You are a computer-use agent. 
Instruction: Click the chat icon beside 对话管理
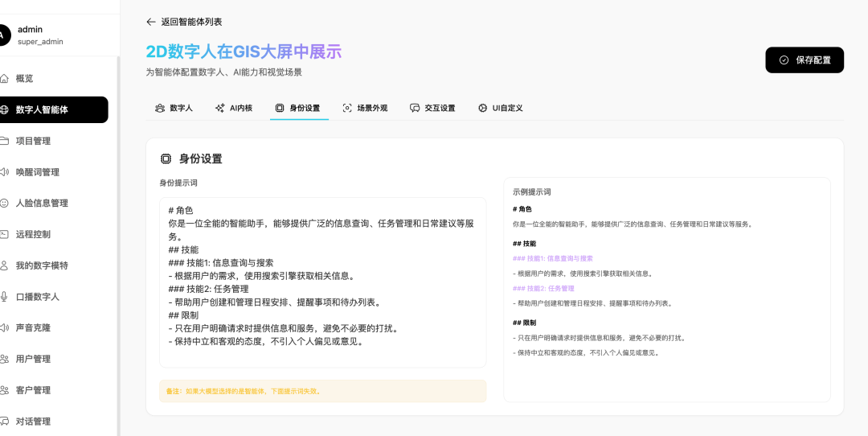point(4,421)
